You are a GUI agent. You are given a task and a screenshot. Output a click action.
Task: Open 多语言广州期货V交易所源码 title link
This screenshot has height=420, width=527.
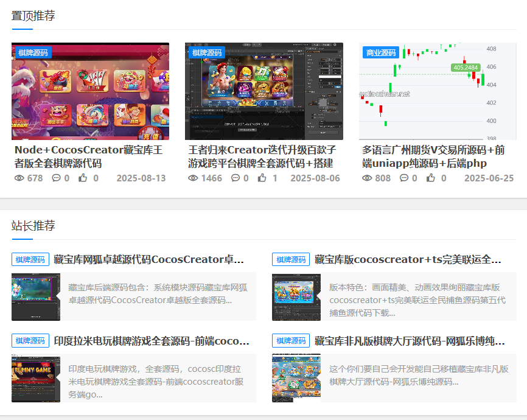pos(433,156)
